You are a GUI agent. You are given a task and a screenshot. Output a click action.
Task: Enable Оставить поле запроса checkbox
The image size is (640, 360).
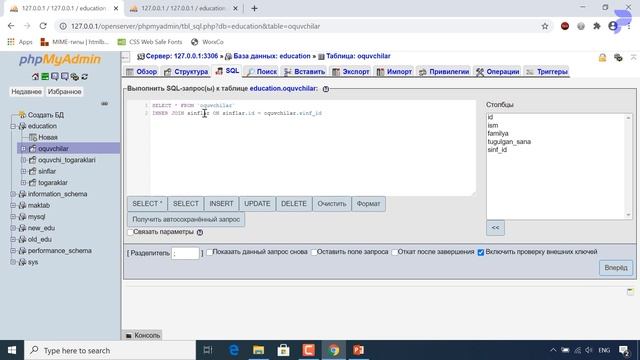[x=314, y=252]
